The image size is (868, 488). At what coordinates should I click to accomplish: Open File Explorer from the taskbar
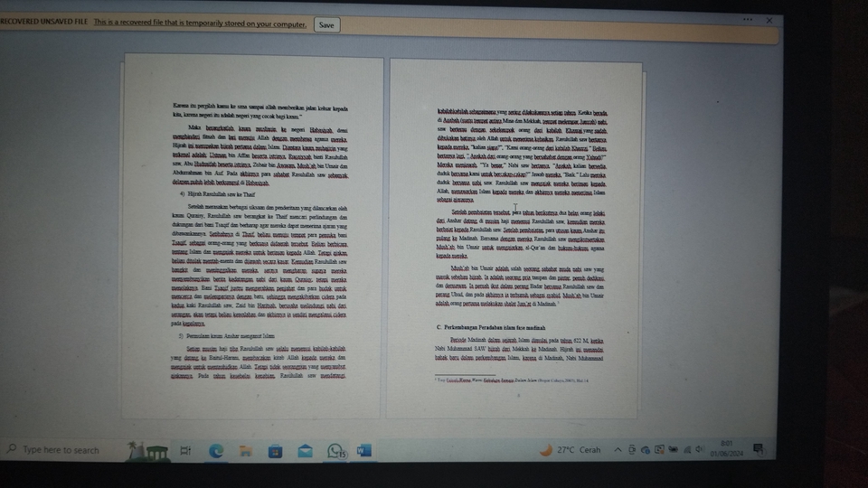245,451
